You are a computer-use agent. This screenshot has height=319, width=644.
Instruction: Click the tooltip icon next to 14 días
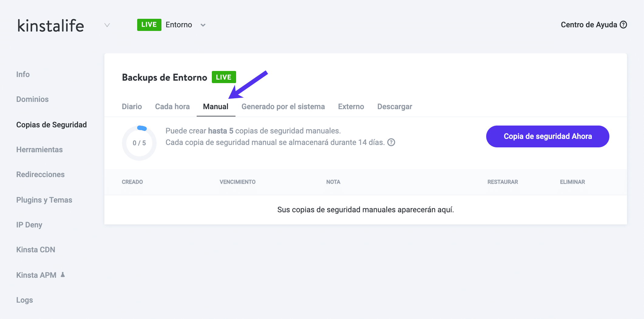[x=391, y=142]
